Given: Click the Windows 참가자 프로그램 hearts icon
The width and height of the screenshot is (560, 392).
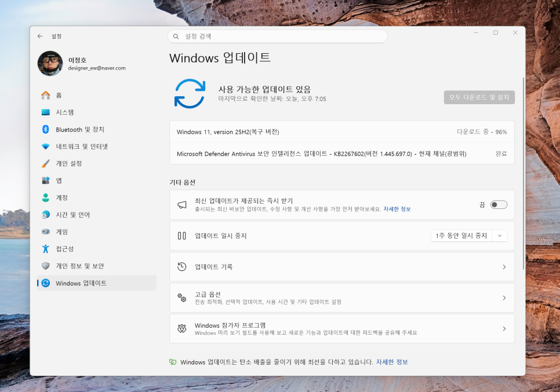Looking at the screenshot, I should click(x=182, y=328).
